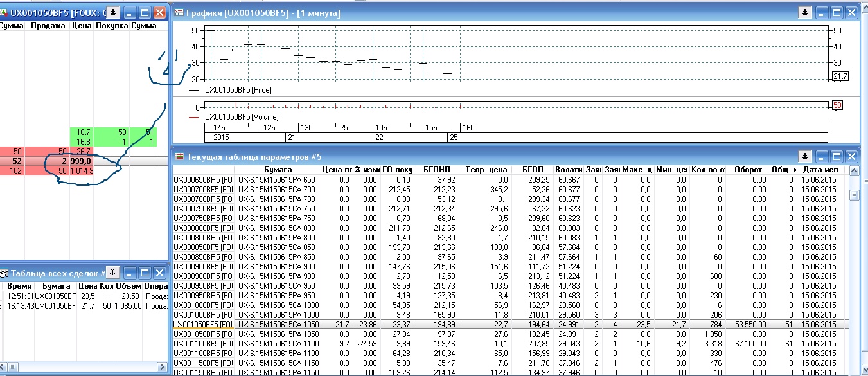Click the vertical scrollbar thumb in the parameters table
Viewport: 868px width, 376px height.
tap(854, 195)
